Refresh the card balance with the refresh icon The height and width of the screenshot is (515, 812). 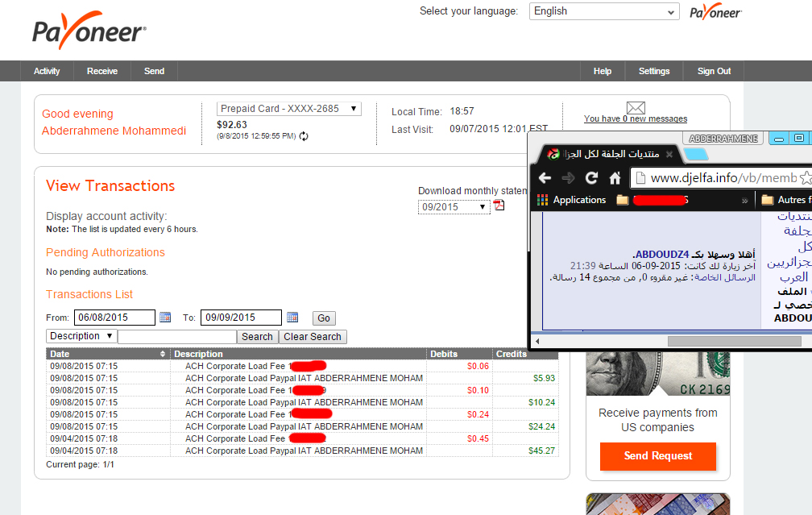[x=304, y=136]
